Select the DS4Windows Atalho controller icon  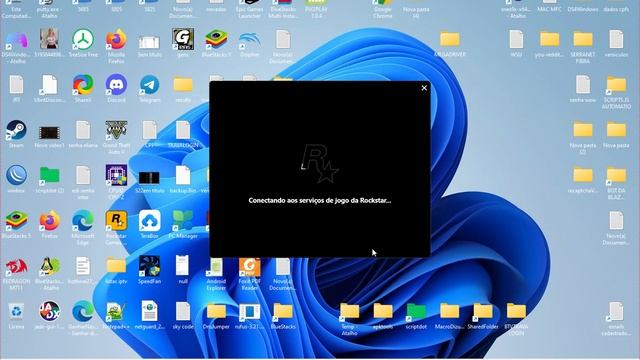16,40
